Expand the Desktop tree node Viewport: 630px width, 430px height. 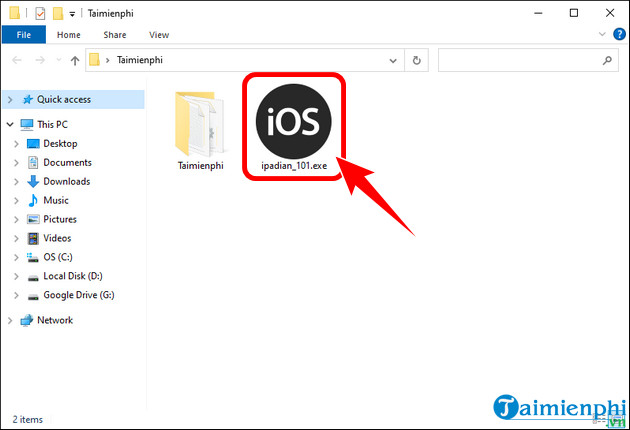point(16,143)
